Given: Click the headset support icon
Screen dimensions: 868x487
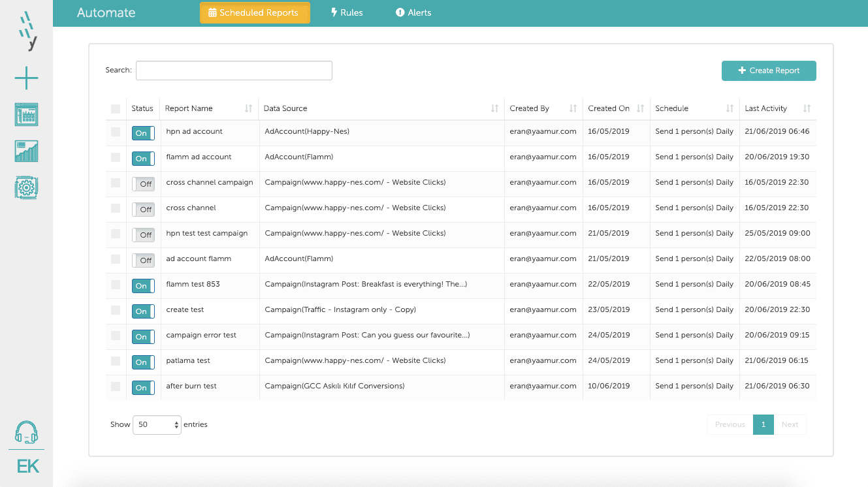Looking at the screenshot, I should coord(26,432).
